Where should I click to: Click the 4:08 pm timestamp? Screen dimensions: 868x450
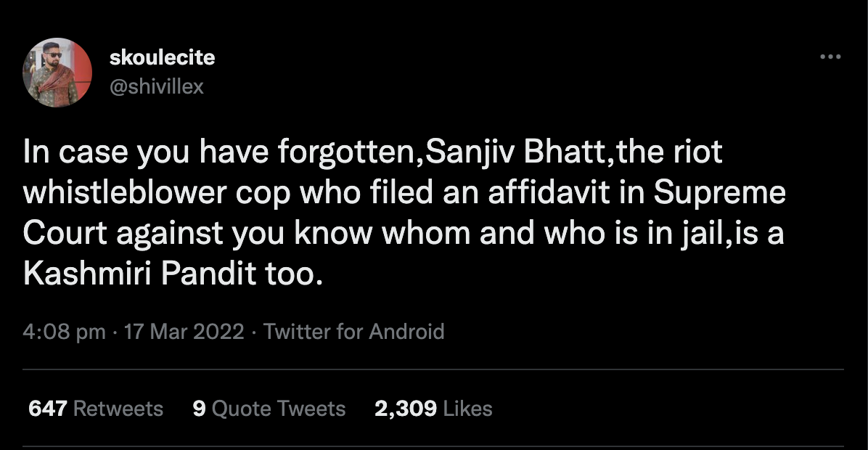(x=64, y=332)
